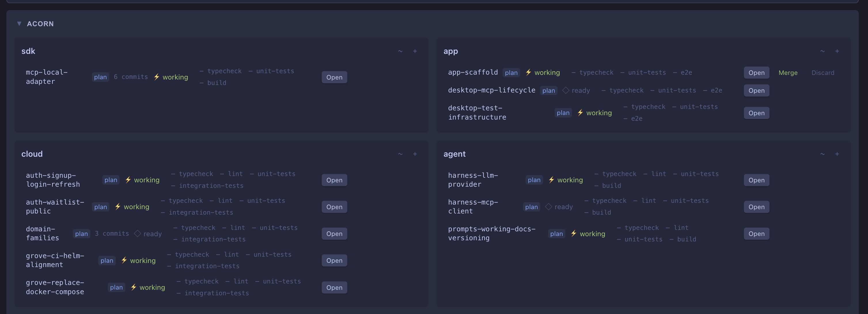Image resolution: width=868 pixels, height=314 pixels.
Task: Click the plan badge on auth-waitlist-public
Action: (101, 207)
